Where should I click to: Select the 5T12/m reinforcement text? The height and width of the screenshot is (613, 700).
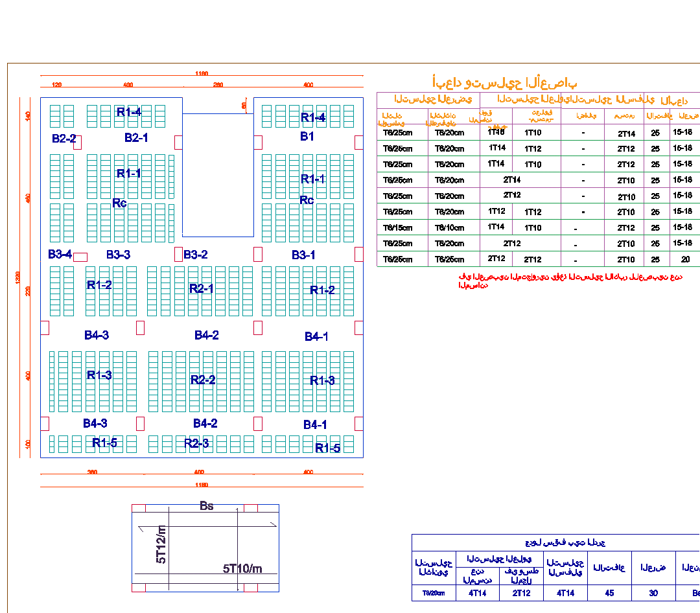(x=162, y=544)
